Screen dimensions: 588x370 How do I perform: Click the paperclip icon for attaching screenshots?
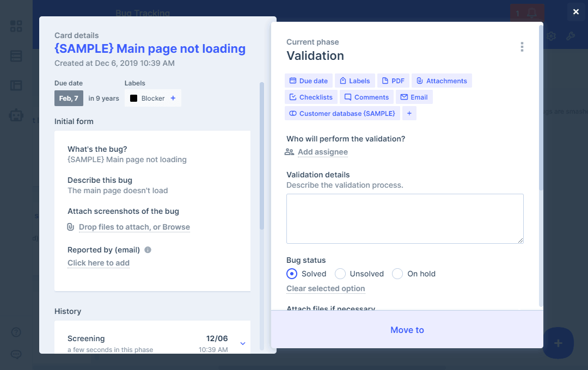tap(70, 227)
